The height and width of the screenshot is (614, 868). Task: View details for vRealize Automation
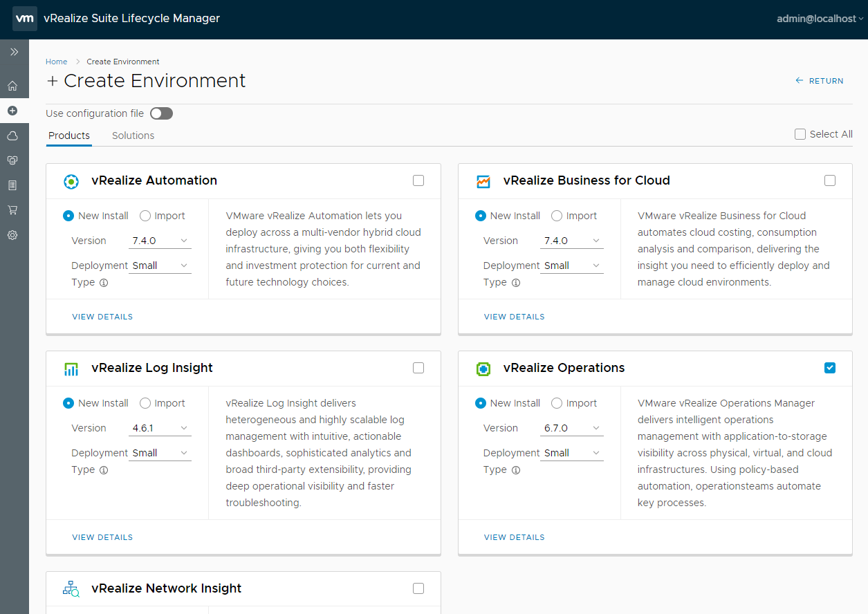tap(102, 317)
